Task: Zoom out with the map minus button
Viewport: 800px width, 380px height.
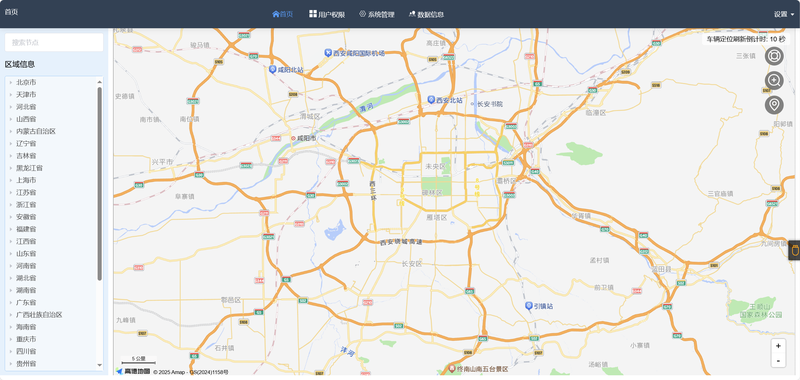Action: (778, 360)
